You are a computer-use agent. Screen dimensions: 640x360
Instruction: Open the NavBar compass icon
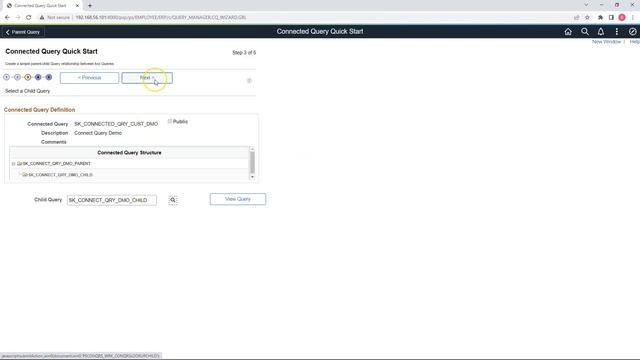(632, 32)
